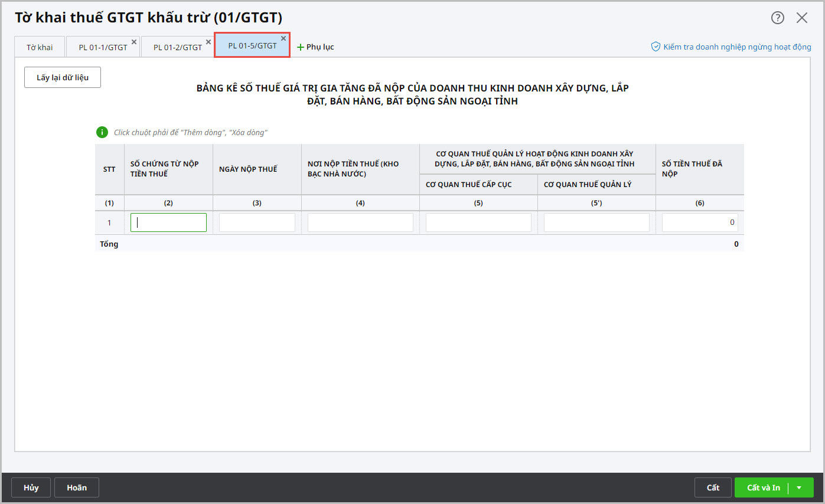Image resolution: width=825 pixels, height=504 pixels.
Task: Expand the Cất và In dropdown arrow
Action: click(799, 487)
